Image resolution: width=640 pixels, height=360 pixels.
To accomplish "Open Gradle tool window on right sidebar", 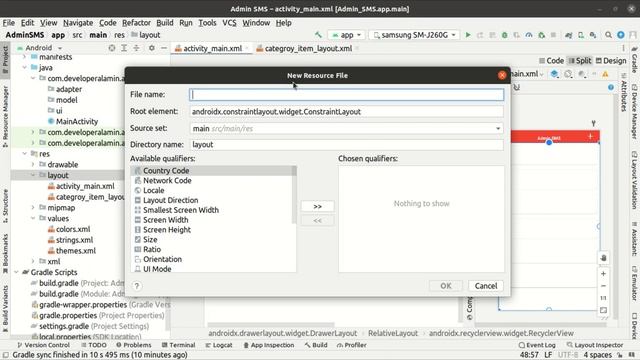I will click(x=635, y=59).
